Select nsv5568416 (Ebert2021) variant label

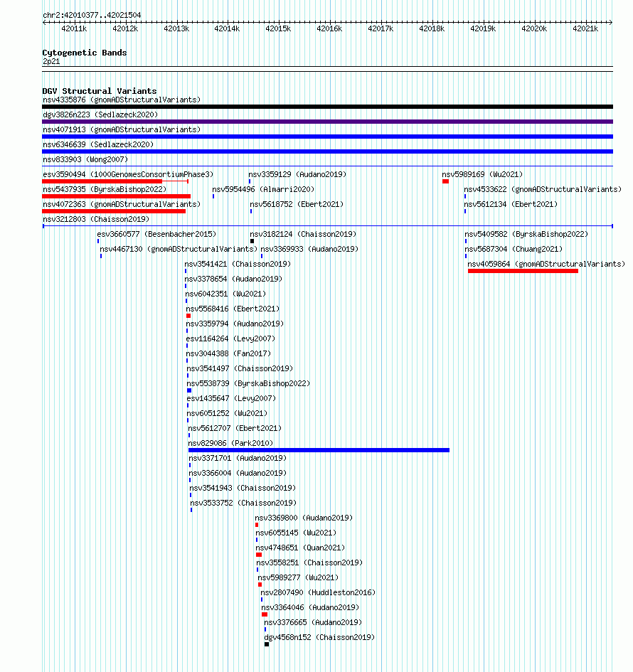click(233, 309)
